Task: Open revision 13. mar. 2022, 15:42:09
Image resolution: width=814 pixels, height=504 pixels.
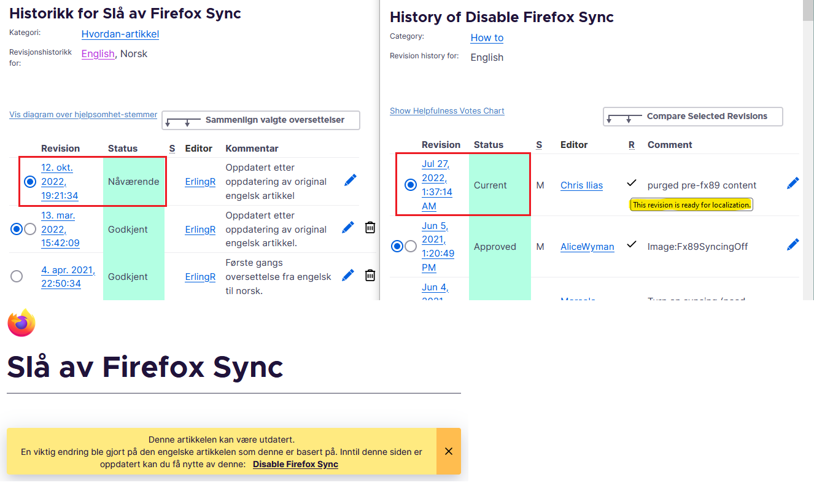Action: [x=60, y=229]
